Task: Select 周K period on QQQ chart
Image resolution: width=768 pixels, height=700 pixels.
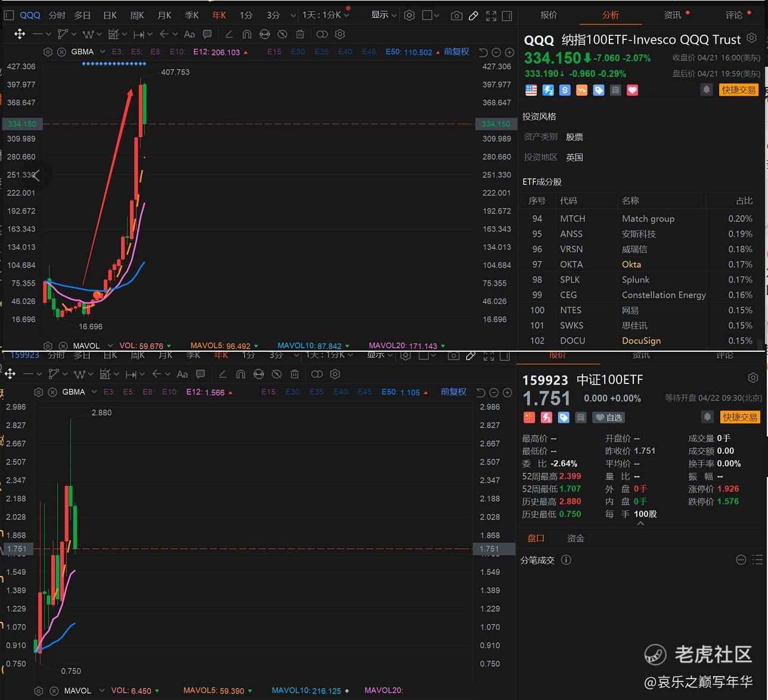Action: click(137, 15)
